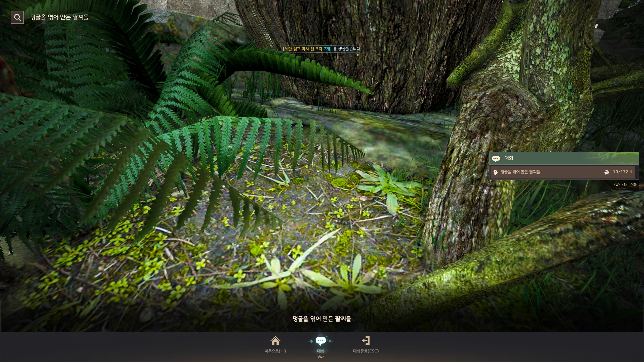Viewport: 644px width, 362px height.
Task: Click the <W> <S> : 이동 hint
Action: coord(625,185)
